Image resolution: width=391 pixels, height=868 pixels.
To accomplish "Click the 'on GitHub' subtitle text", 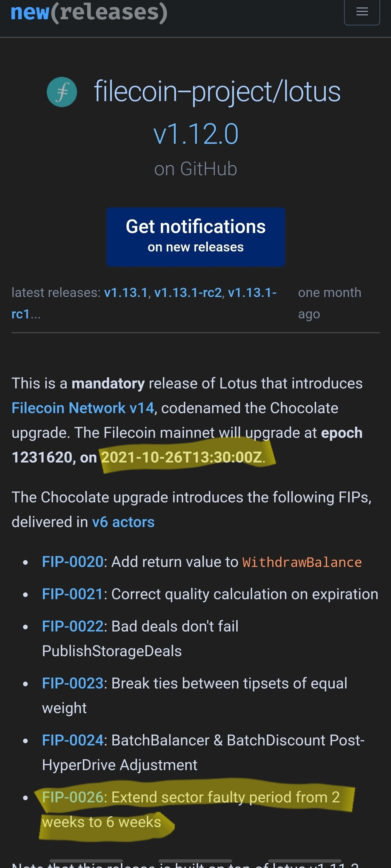I will point(196,169).
